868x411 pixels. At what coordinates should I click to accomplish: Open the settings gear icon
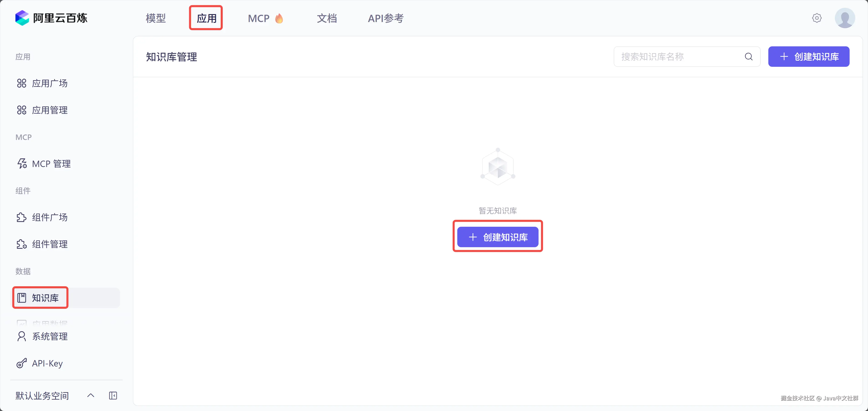816,18
